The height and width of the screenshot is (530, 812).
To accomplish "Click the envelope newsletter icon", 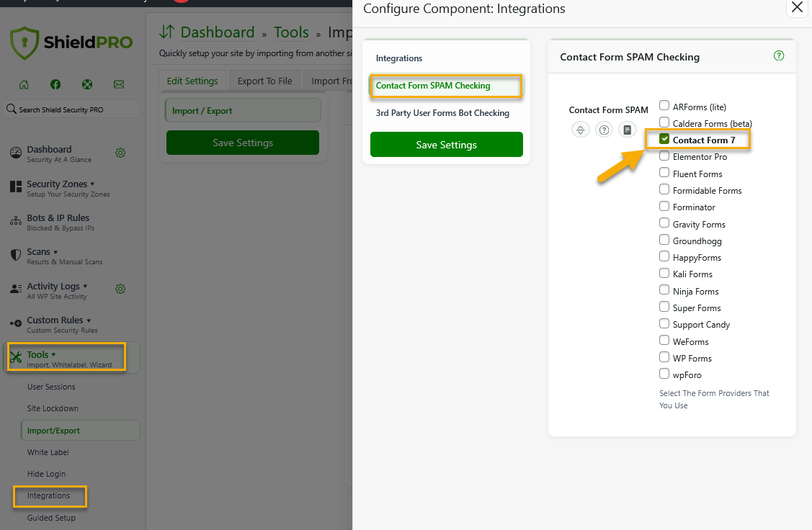I will [119, 84].
